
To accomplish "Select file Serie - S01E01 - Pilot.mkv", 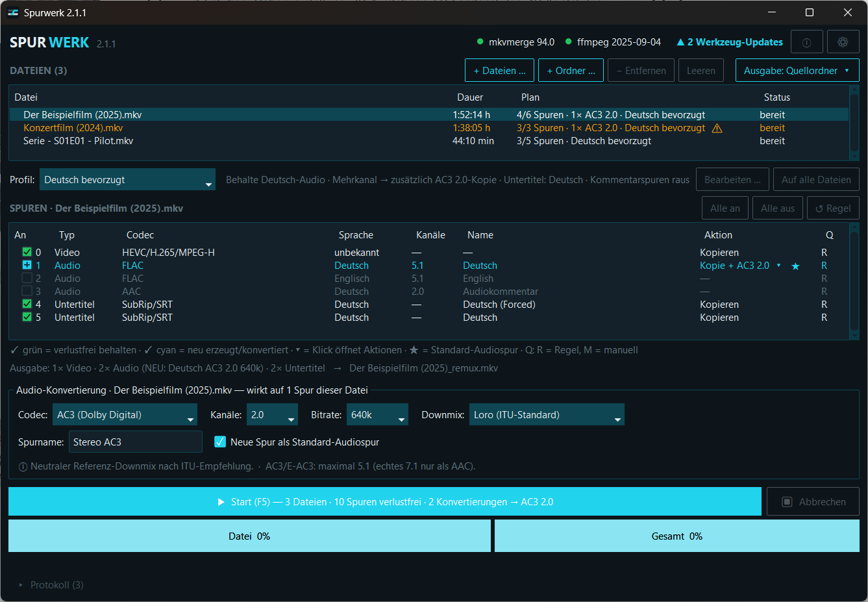I will [429, 141].
